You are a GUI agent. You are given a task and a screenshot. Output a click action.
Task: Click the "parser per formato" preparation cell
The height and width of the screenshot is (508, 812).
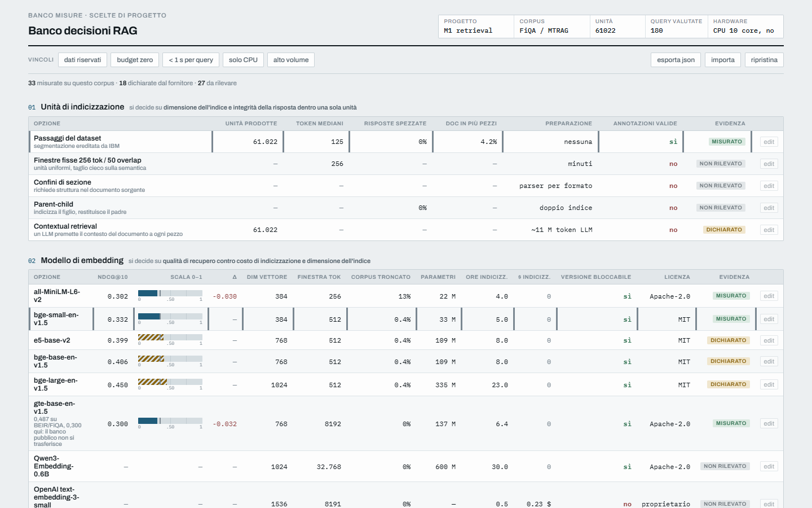pos(556,186)
